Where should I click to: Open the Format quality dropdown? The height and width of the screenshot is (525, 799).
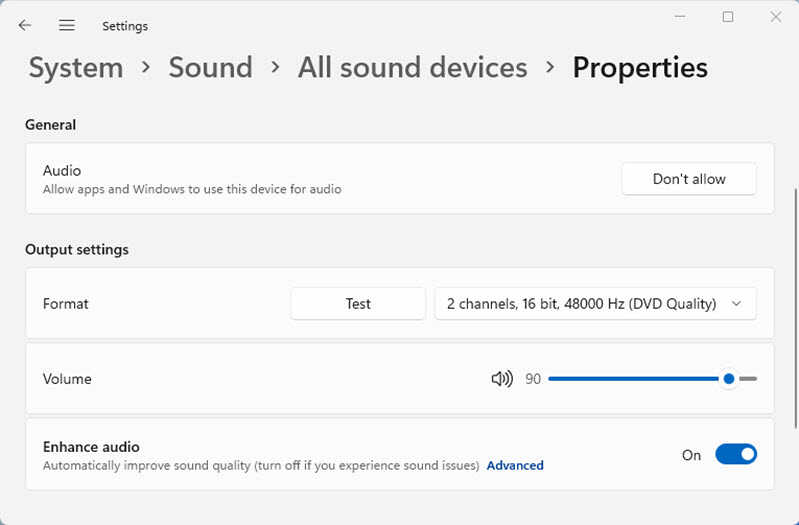coord(595,304)
